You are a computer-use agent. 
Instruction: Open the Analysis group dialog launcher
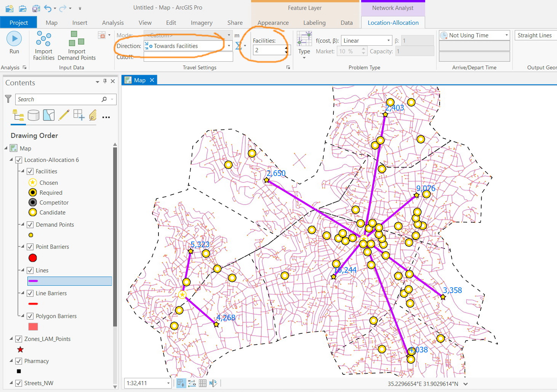point(25,67)
